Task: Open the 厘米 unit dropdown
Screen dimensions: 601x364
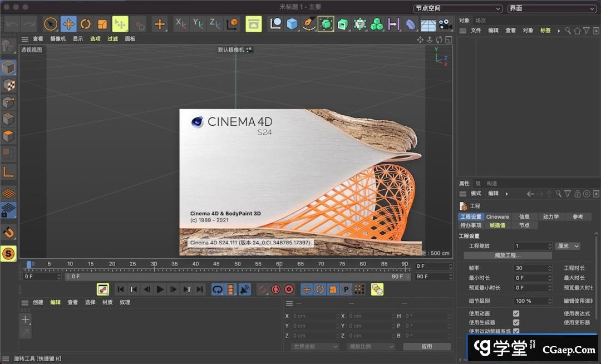Action: [x=568, y=246]
